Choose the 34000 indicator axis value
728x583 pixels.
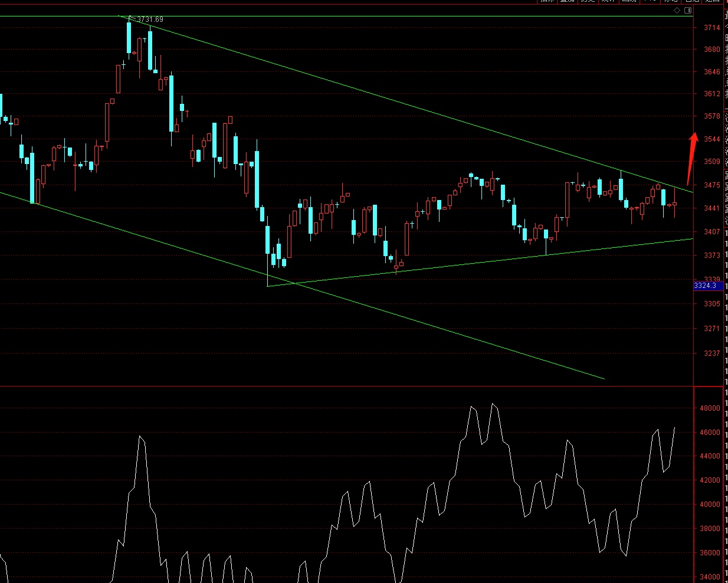710,577
